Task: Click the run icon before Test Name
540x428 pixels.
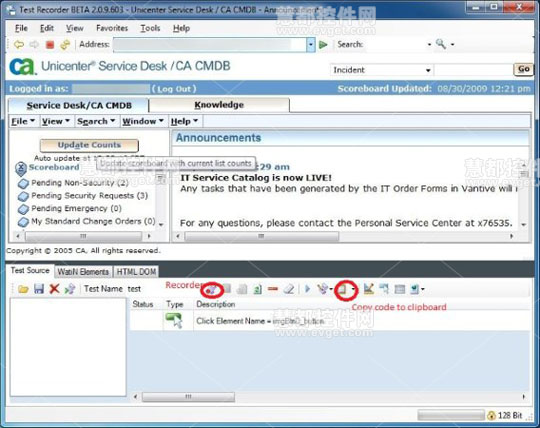Action: click(x=70, y=289)
